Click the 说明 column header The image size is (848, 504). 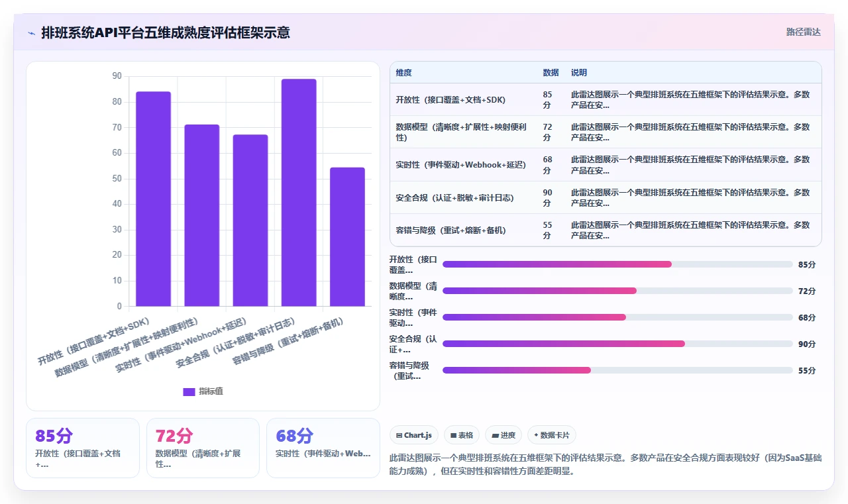click(x=579, y=73)
